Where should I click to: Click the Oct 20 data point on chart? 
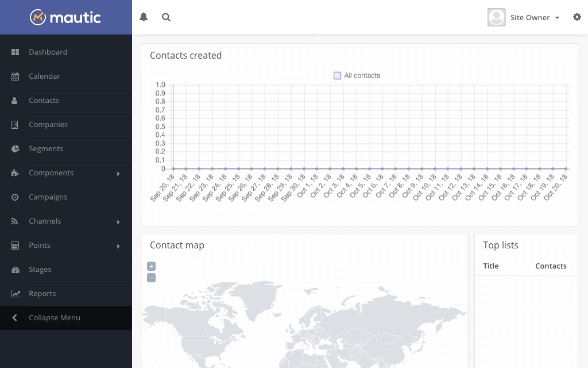point(566,168)
